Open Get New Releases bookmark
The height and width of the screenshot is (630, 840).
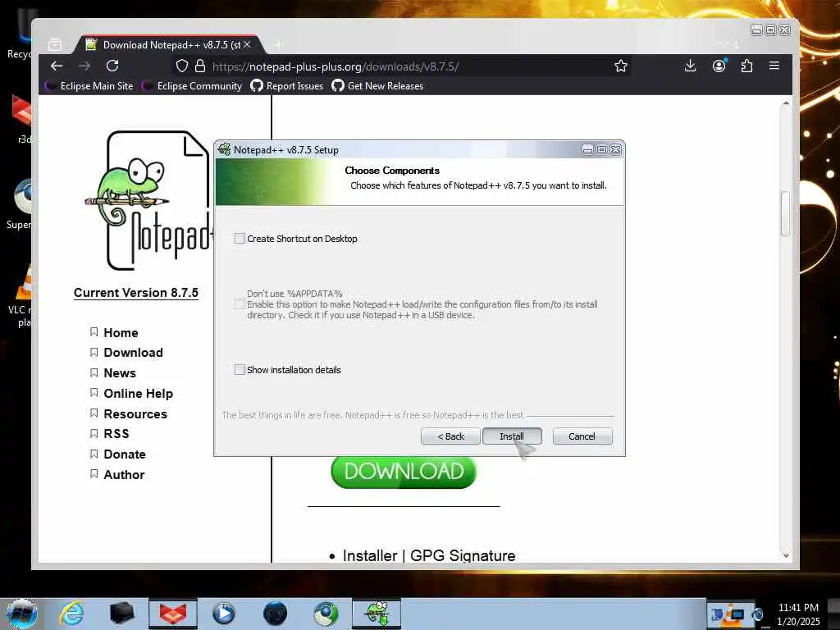377,85
